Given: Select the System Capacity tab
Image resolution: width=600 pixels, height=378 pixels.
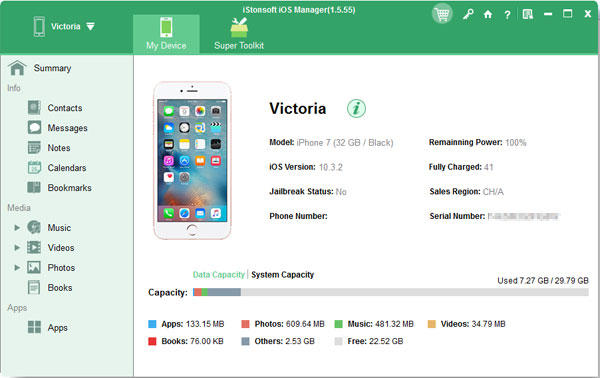Looking at the screenshot, I should [282, 275].
